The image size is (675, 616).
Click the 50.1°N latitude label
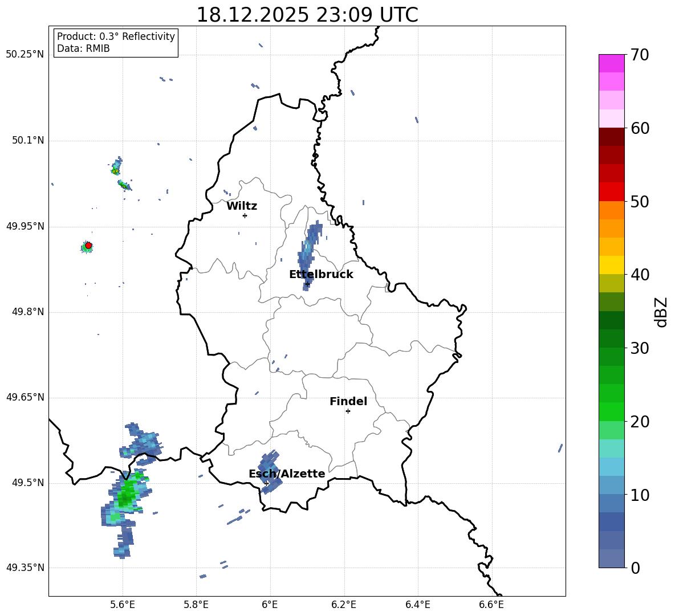coord(28,140)
